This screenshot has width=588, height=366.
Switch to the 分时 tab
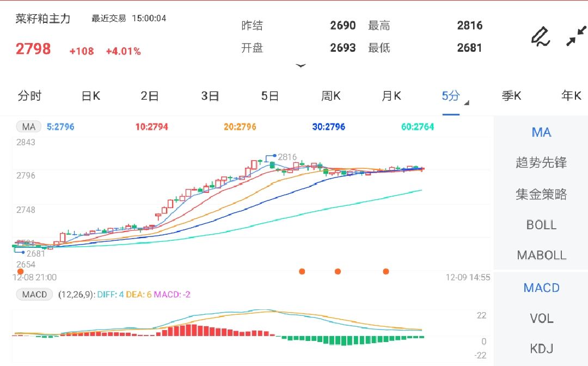29,96
